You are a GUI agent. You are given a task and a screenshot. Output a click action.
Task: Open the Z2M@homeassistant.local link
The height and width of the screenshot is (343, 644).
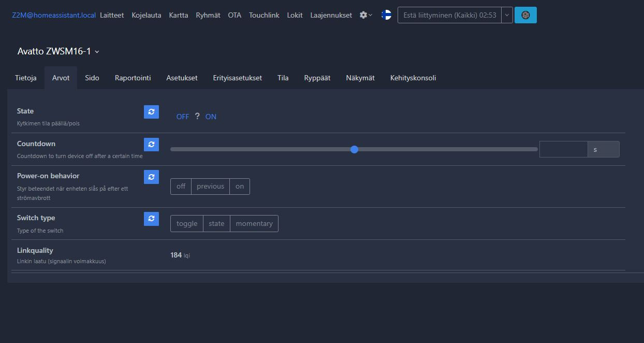tap(54, 15)
